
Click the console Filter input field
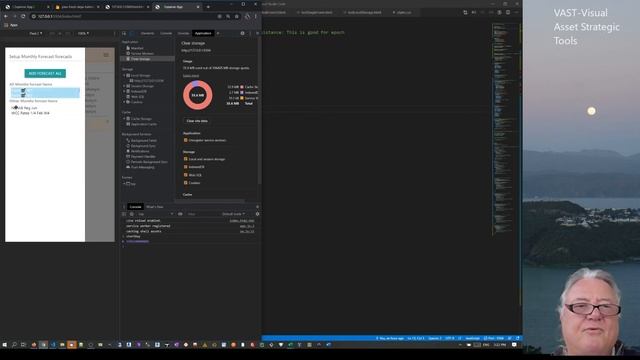[x=202, y=214]
